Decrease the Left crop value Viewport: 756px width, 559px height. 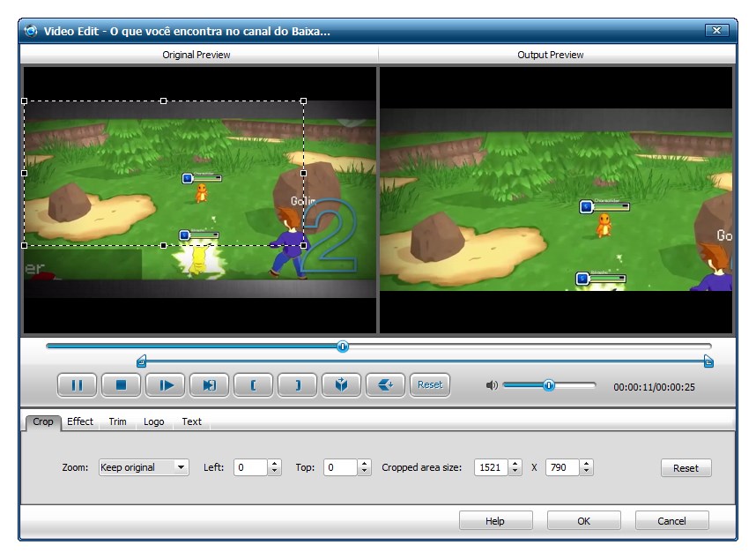pos(274,471)
